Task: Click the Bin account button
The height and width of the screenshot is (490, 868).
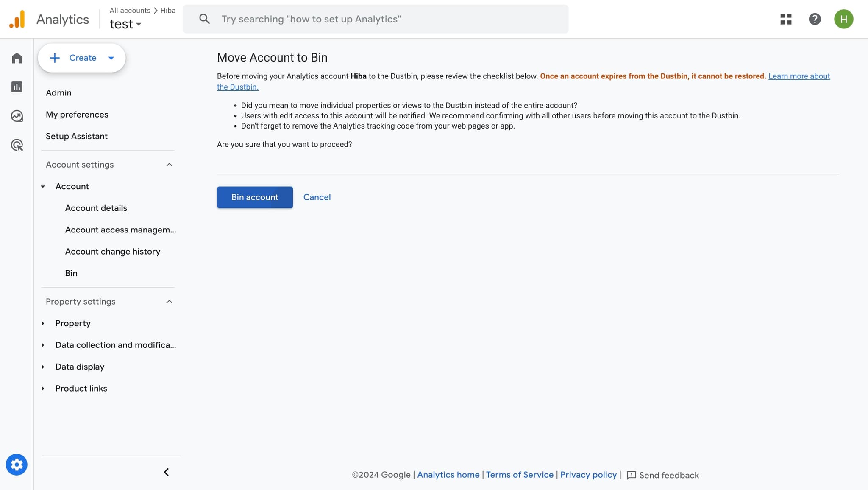Action: click(255, 197)
